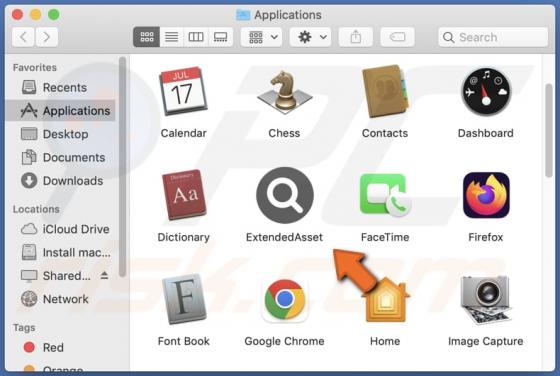Click the Share toolbar button

click(356, 37)
